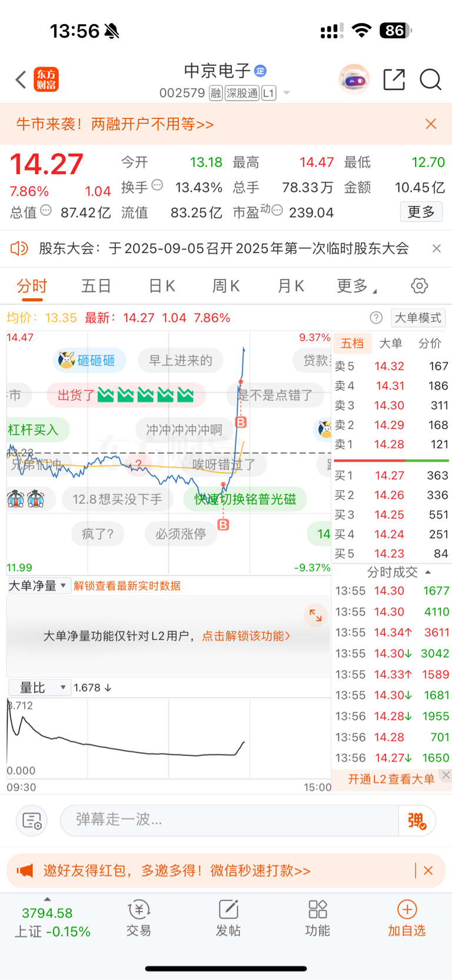Viewport: 452px width, 980px height.
Task: Tap the 市盈 info icon
Action: click(277, 210)
